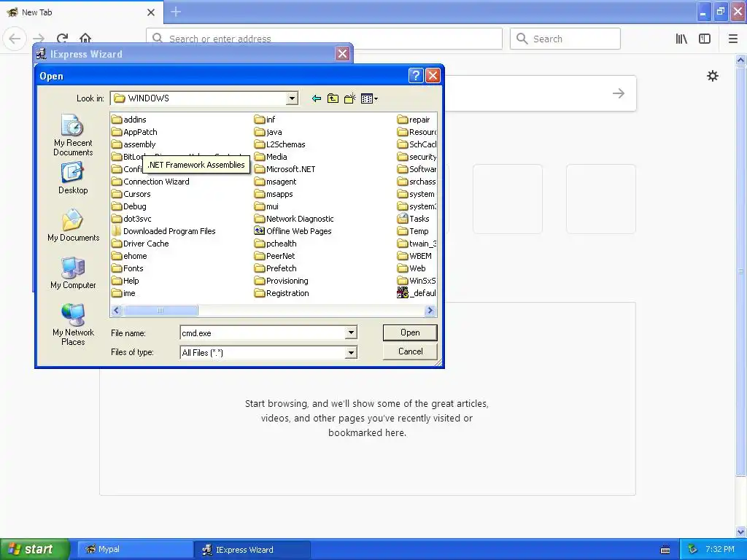Jump to Desktop in places bar
Screen dimensions: 747x560
[x=73, y=178]
